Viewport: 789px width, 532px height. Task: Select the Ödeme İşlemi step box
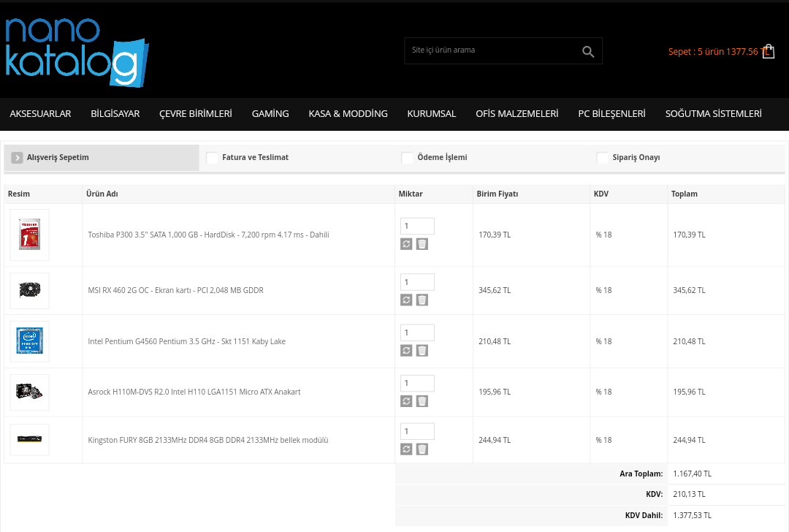point(407,158)
